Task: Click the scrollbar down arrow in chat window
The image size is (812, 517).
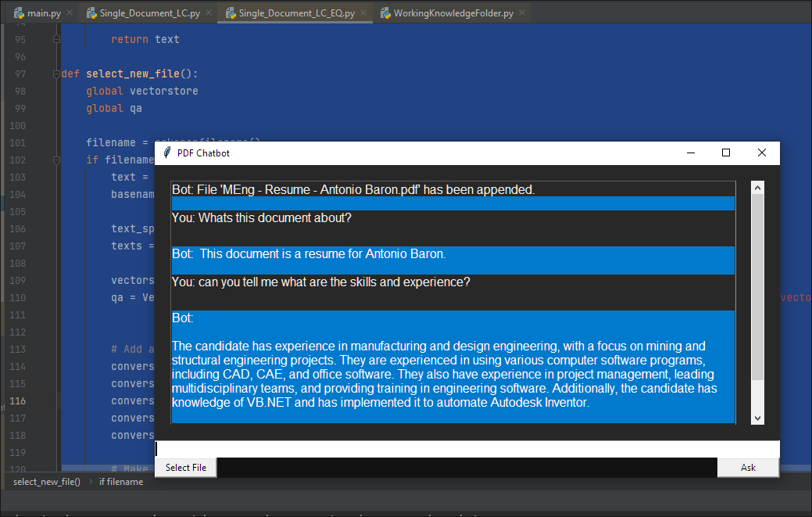Action: click(x=757, y=418)
